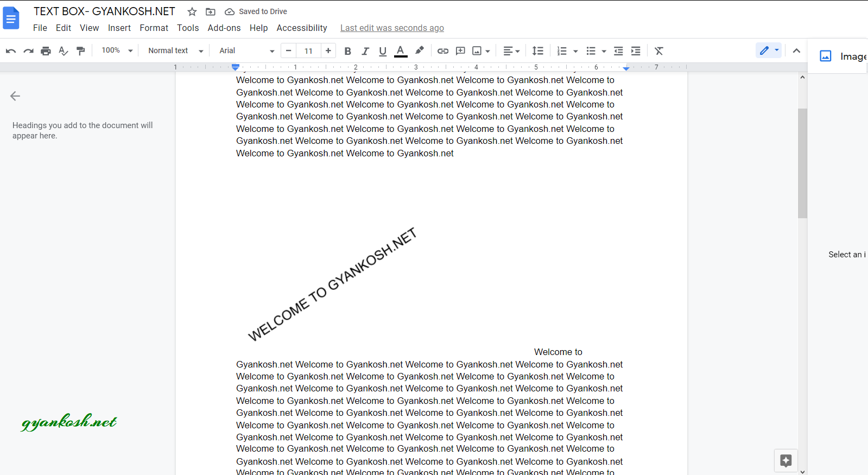Increase the paragraph indent
The image size is (868, 475).
(636, 51)
